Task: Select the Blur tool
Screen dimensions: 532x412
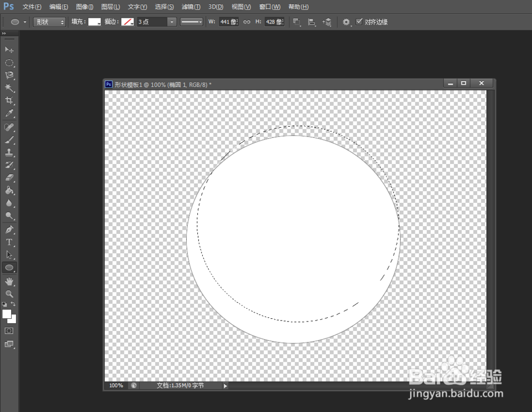Action: point(9,203)
